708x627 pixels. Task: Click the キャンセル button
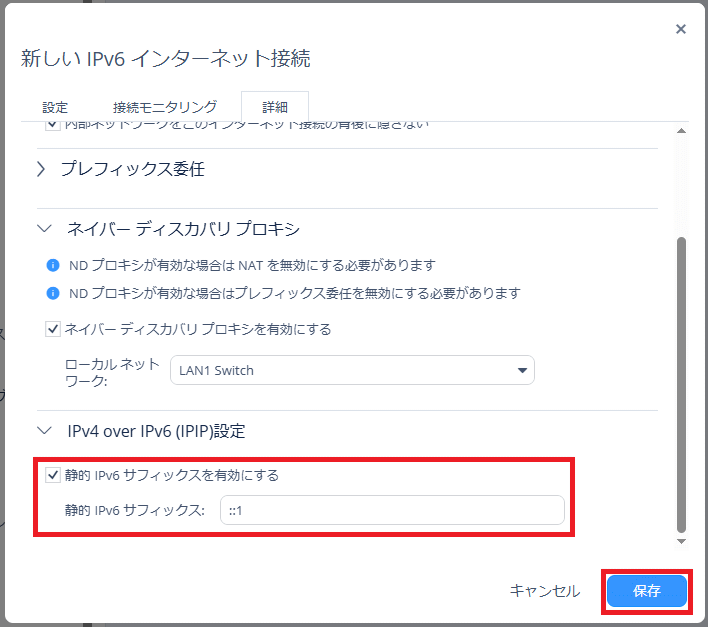click(544, 591)
